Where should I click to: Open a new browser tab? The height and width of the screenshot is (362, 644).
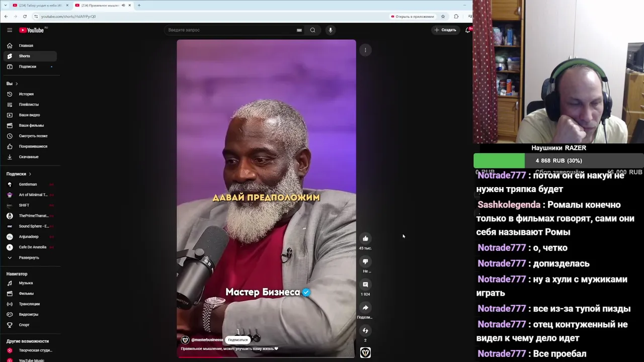coord(139,6)
